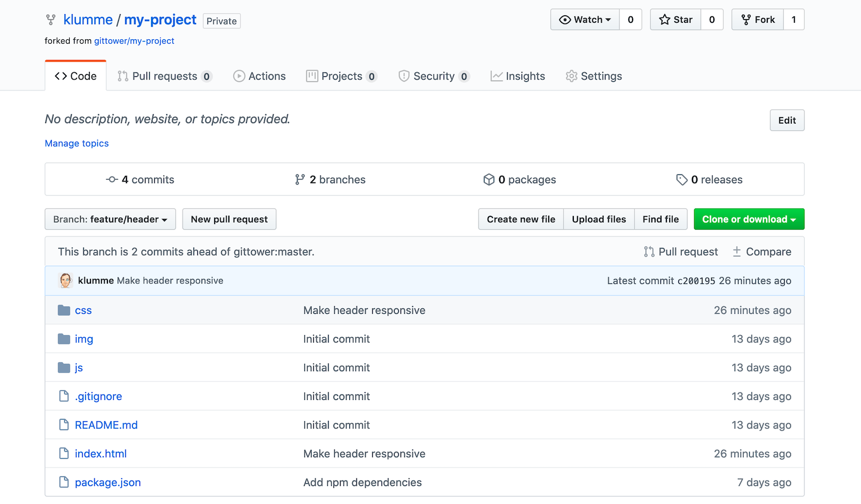Click the file icon next to README.md

coord(64,425)
